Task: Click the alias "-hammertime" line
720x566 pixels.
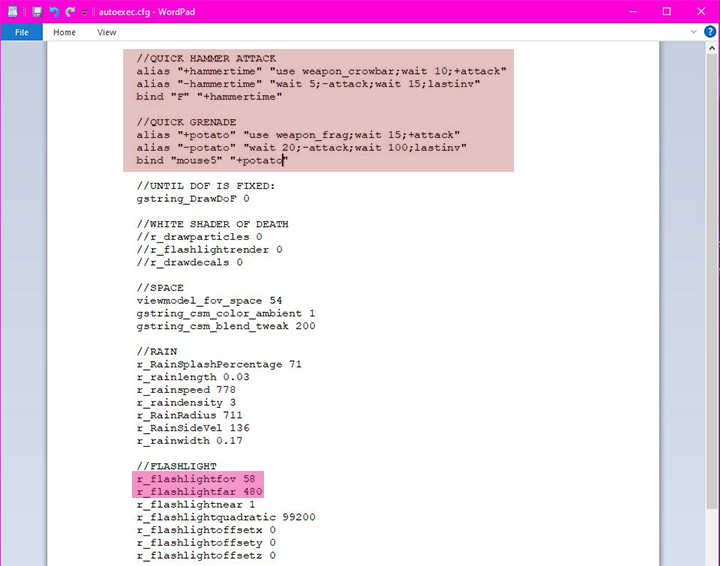Action: [x=308, y=84]
